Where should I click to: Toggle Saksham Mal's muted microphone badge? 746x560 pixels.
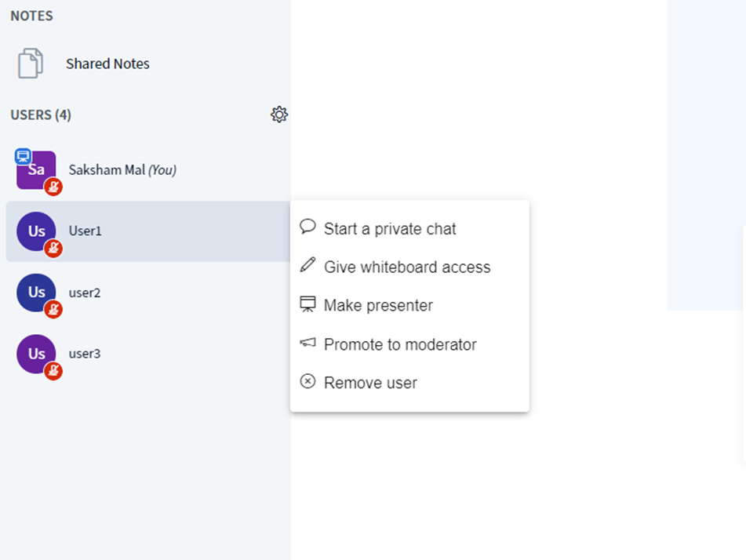[53, 187]
